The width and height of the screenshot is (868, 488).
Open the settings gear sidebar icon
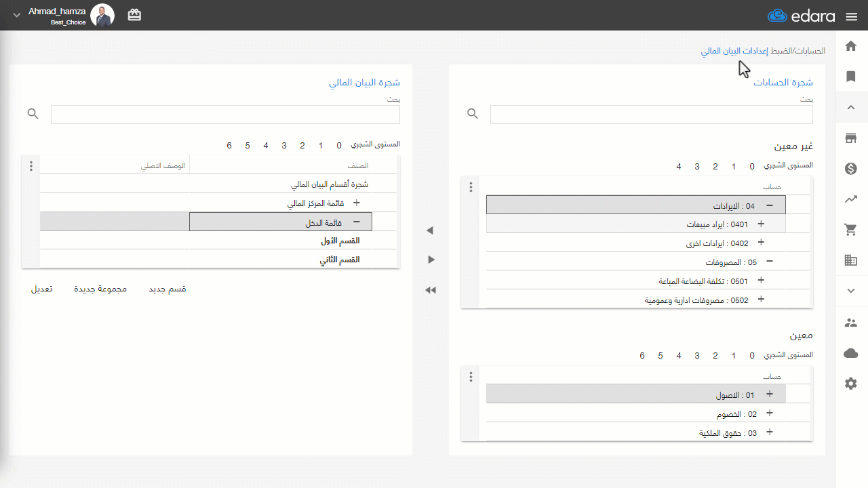851,384
